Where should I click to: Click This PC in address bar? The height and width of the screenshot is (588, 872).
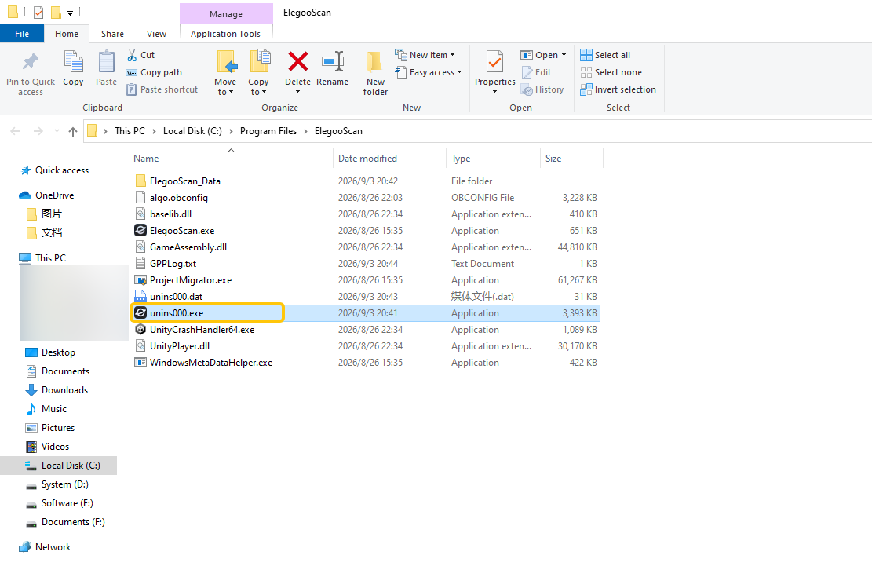tap(130, 131)
